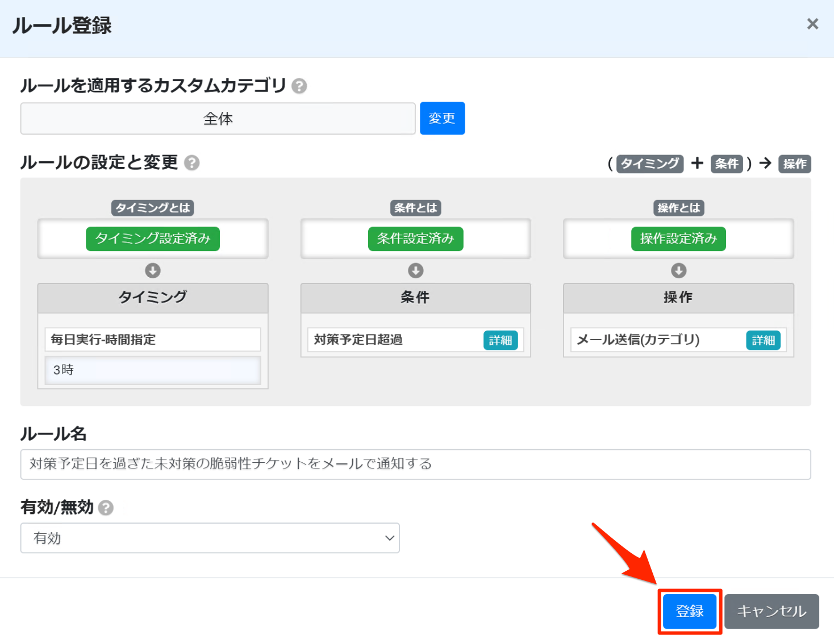Click down-arrow icon above 条件 panel
Image resolution: width=834 pixels, height=644 pixels.
click(x=416, y=270)
